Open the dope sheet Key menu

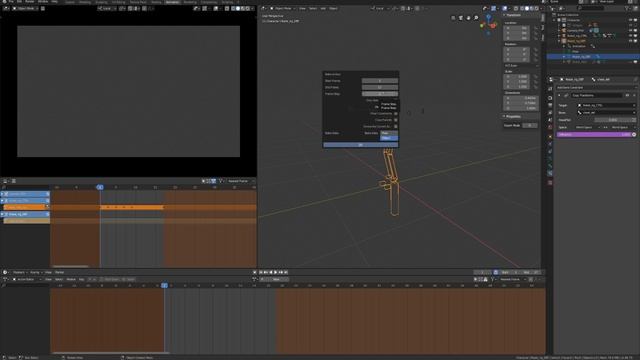tap(82, 279)
